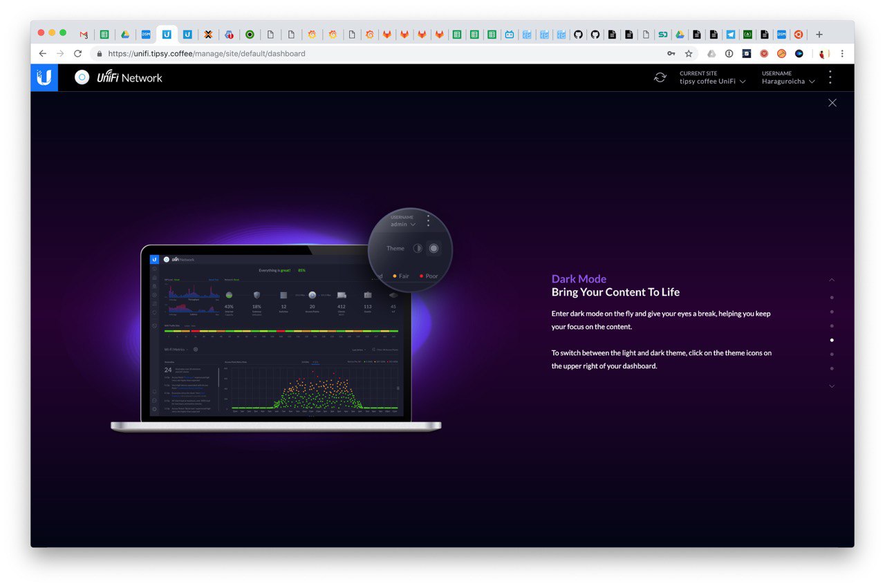
Task: Open the 1Password extension icon
Action: pyautogui.click(x=729, y=53)
